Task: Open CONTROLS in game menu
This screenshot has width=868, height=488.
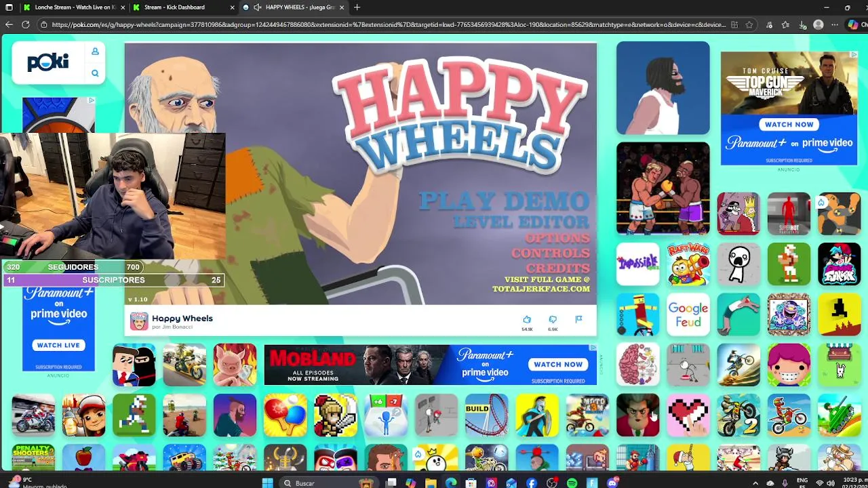Action: tap(551, 253)
